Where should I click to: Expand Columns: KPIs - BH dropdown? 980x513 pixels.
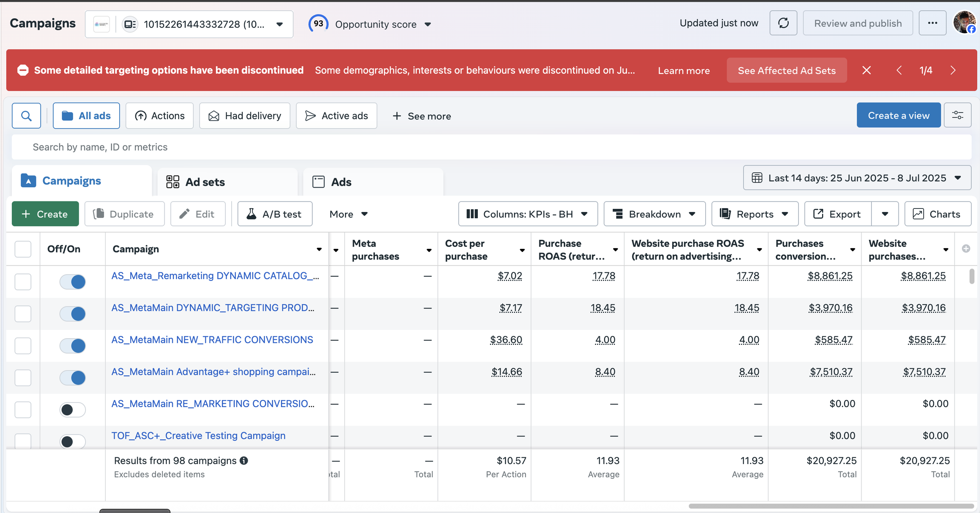(x=528, y=214)
